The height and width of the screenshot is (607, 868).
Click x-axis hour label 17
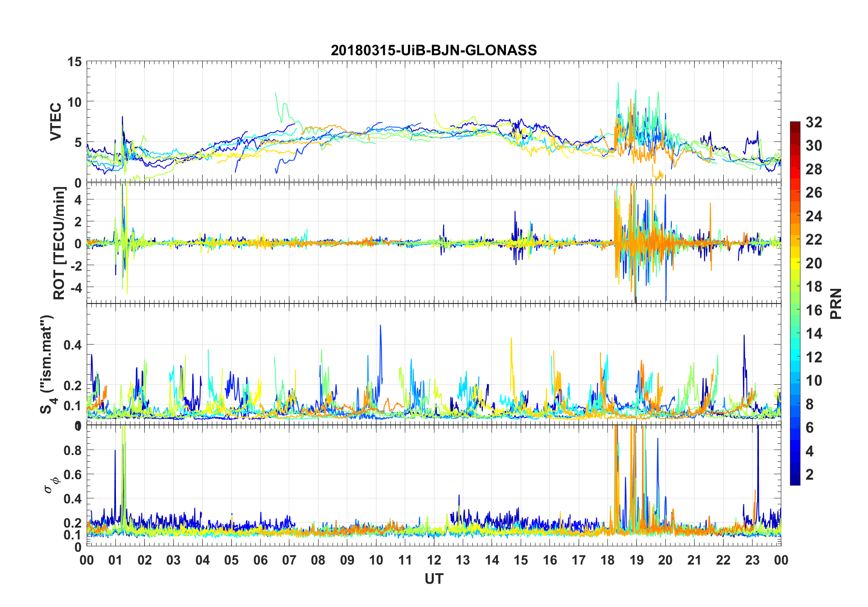tap(579, 560)
